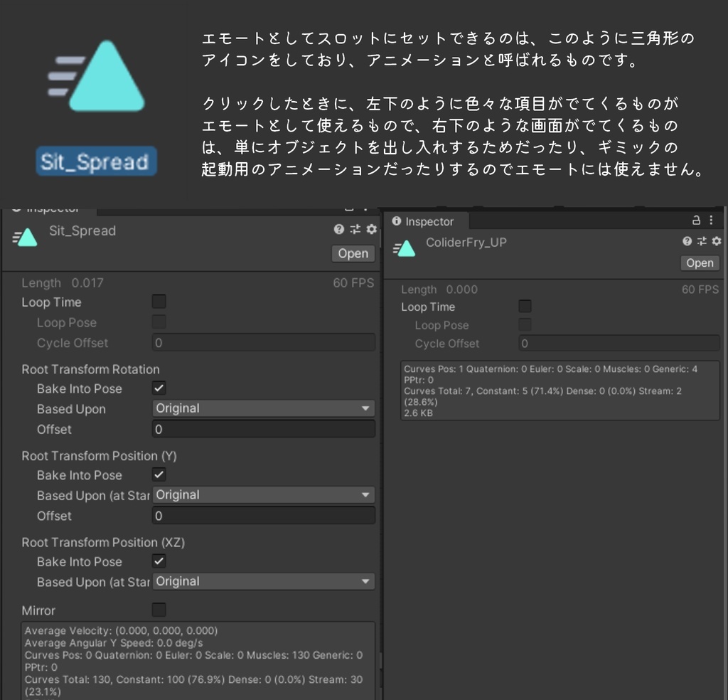Select the presets icon on the ColiderFry_UP inspector

click(x=702, y=240)
